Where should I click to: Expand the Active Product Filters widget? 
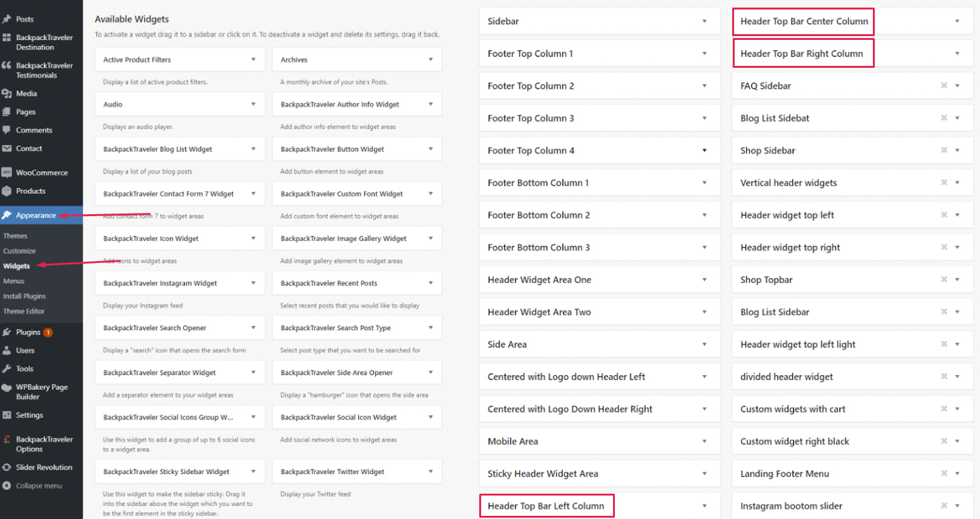(253, 60)
